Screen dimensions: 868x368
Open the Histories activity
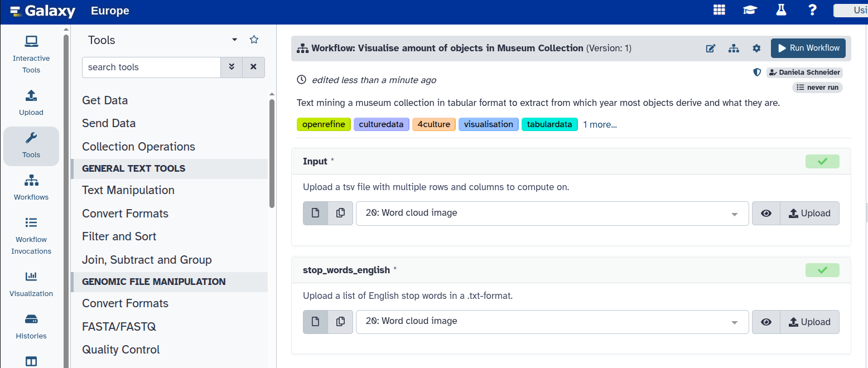[31, 327]
